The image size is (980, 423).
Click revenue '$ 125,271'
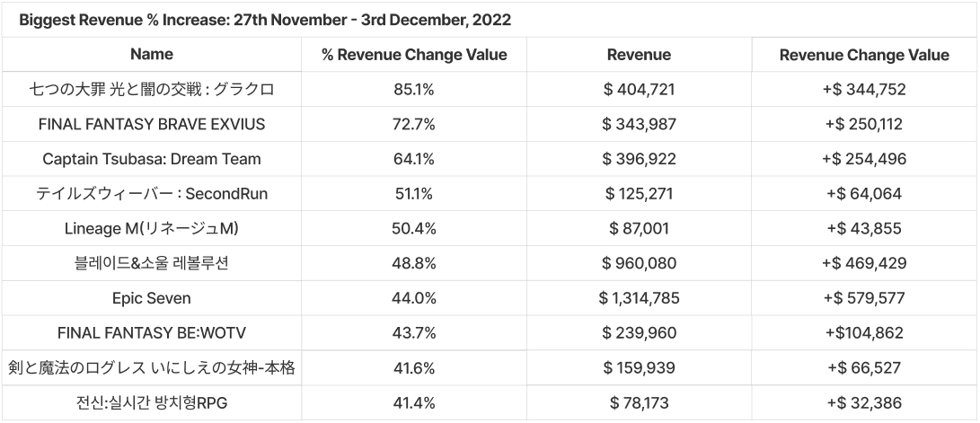pos(640,194)
